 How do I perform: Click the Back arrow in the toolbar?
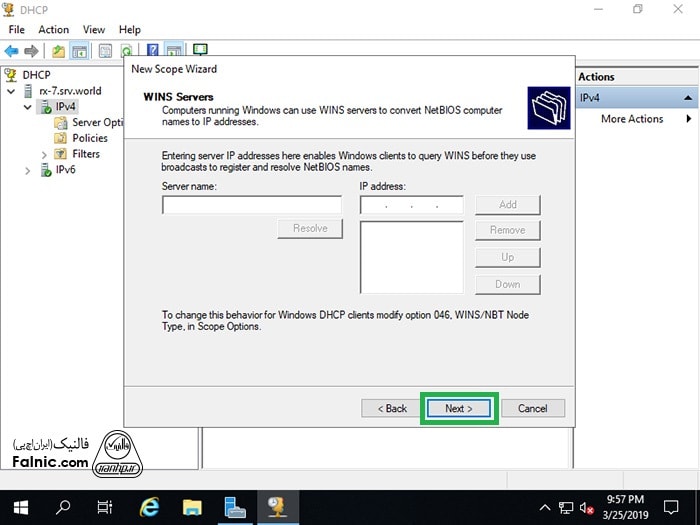point(11,50)
